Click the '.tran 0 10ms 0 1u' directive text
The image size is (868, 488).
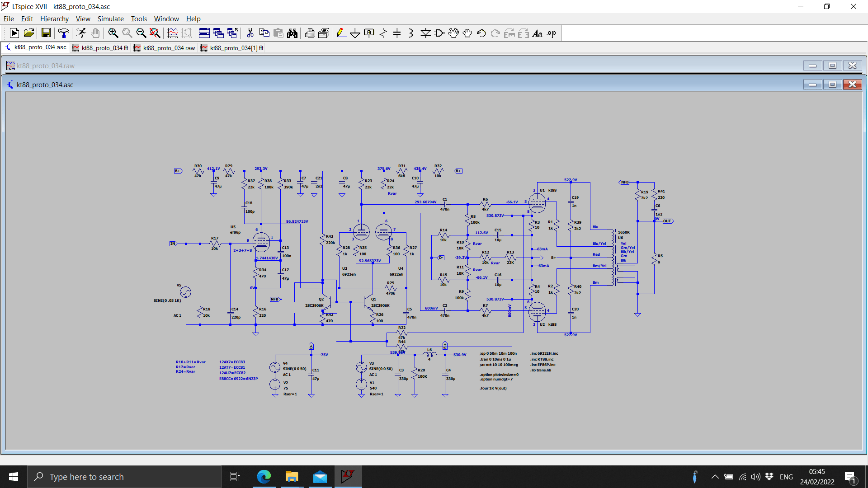(495, 359)
